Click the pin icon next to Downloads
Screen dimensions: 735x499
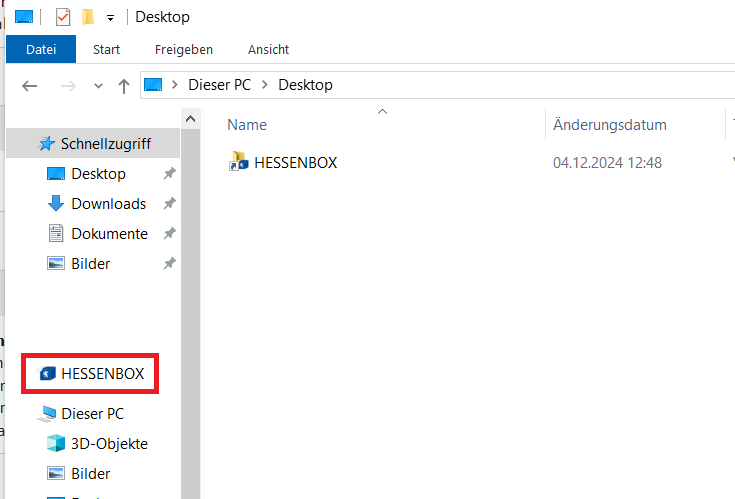click(169, 204)
